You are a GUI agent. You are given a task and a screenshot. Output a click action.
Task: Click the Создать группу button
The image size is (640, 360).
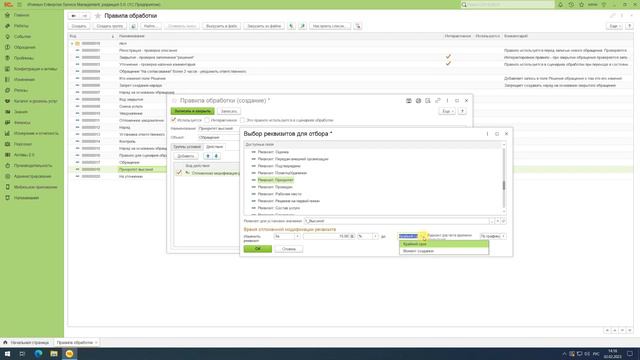click(110, 26)
